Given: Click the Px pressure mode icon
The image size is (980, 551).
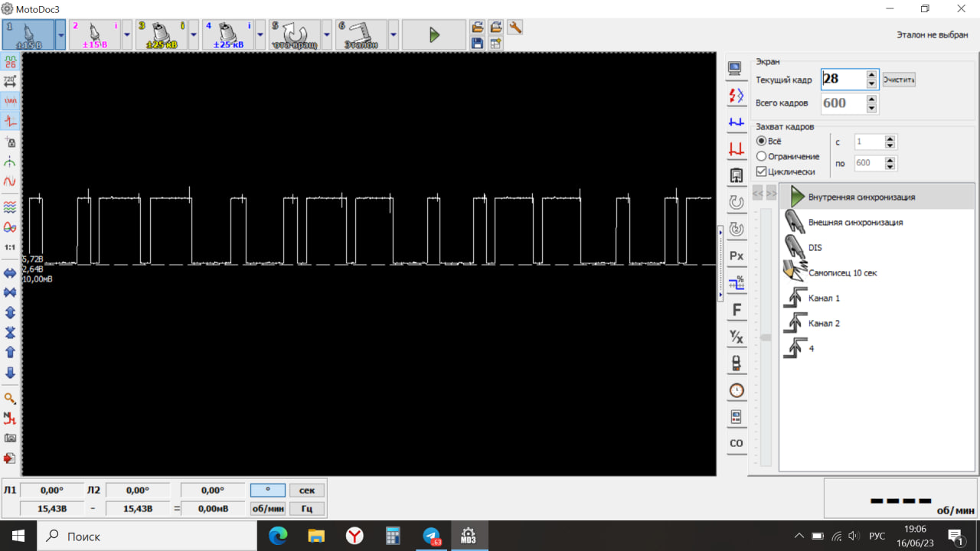Looking at the screenshot, I should 737,256.
